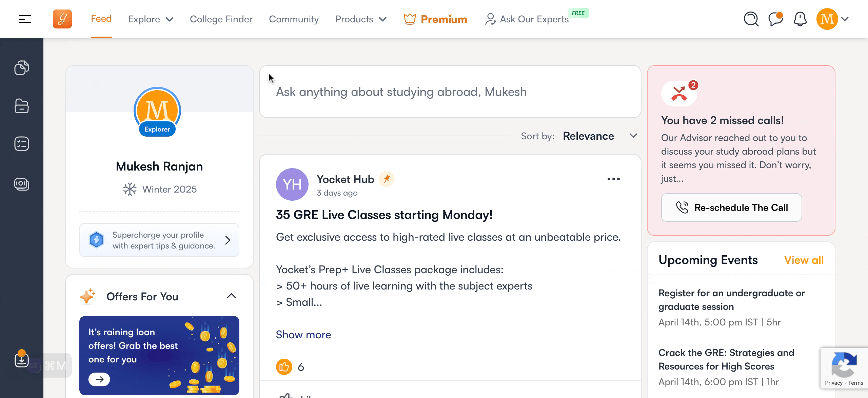The height and width of the screenshot is (398, 868).
Task: Open the profile avatar account menu
Action: (832, 19)
